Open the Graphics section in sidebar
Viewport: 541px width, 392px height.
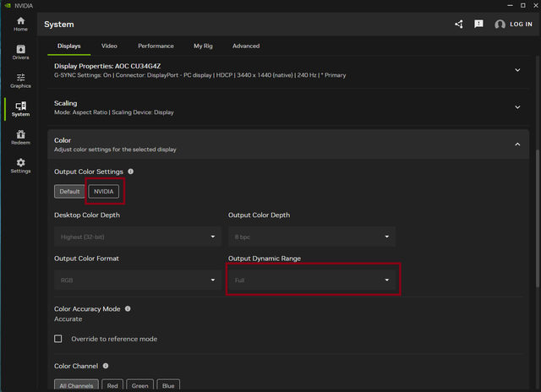tap(20, 80)
